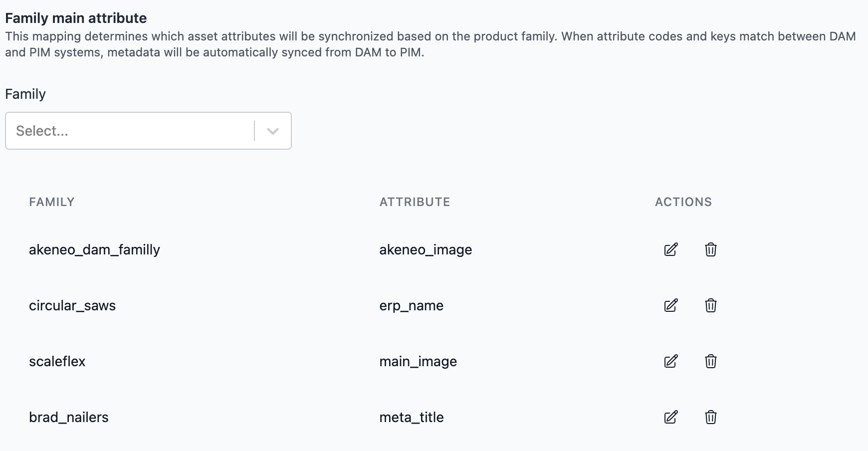Edit the scaleflex family mapping
Screen dimensions: 868x451
[x=671, y=361]
